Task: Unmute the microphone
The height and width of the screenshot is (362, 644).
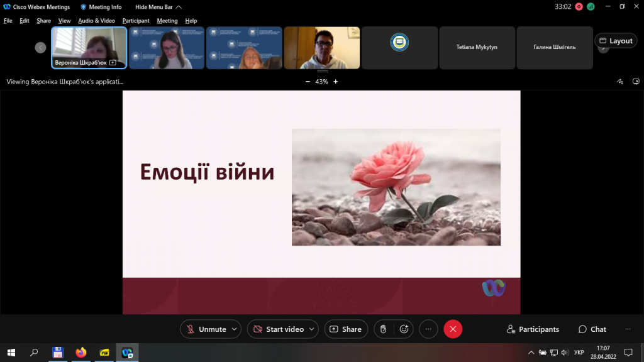Action: click(x=205, y=329)
